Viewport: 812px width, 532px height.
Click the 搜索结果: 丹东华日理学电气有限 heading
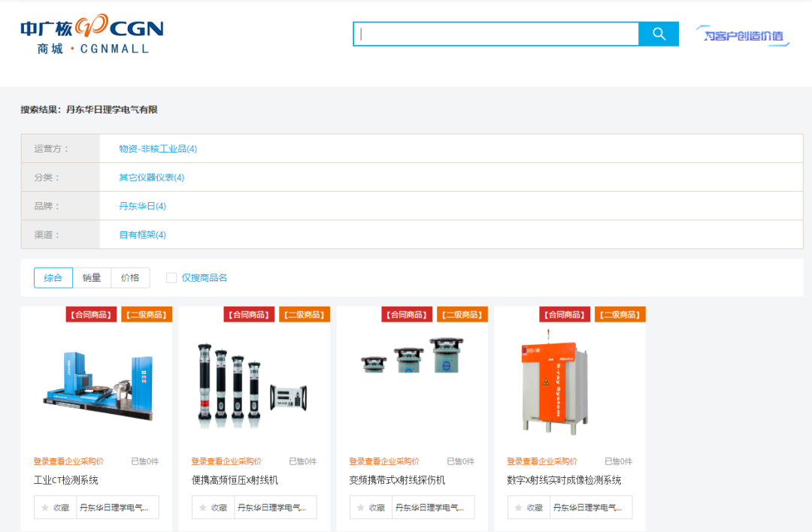tap(89, 110)
